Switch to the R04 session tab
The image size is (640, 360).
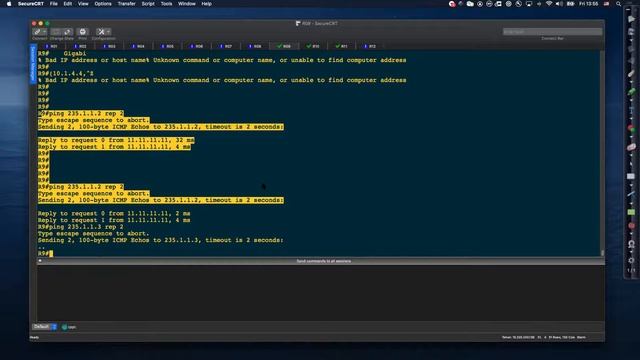139,46
